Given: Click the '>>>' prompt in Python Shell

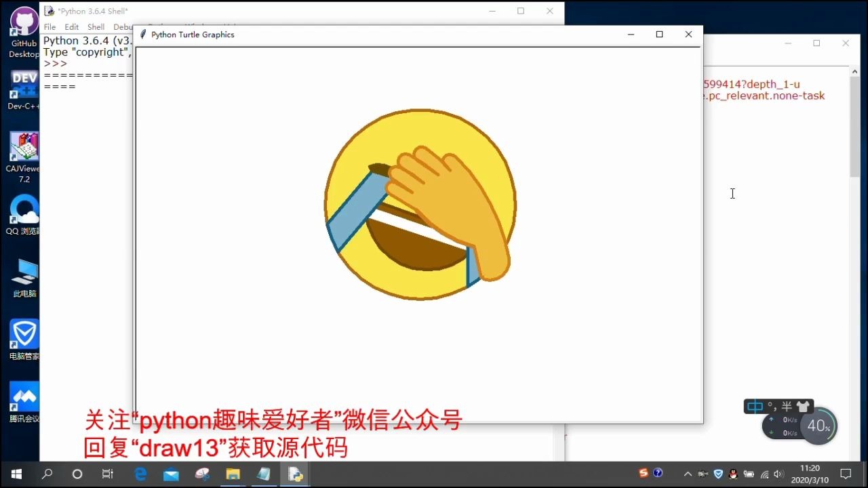Looking at the screenshot, I should tap(55, 64).
